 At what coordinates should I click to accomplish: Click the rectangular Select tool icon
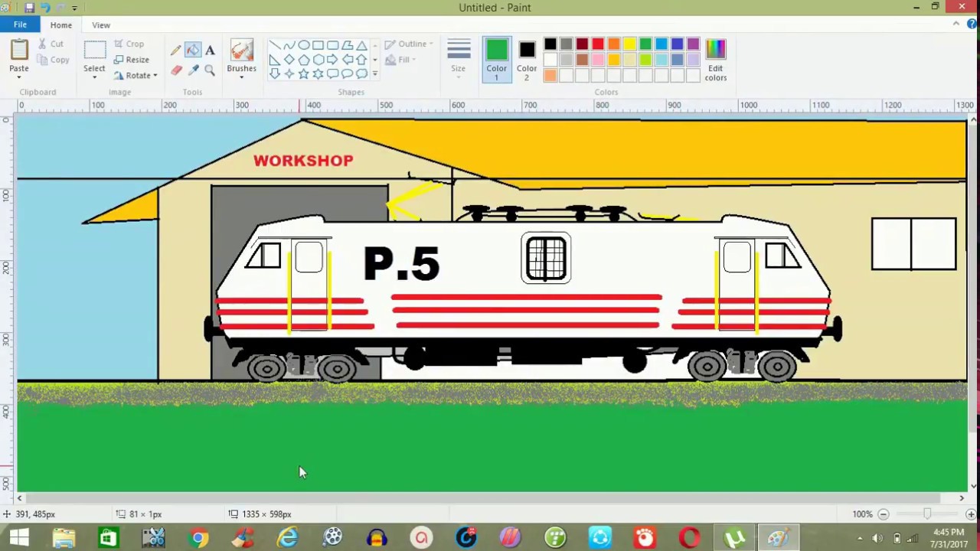click(x=95, y=50)
